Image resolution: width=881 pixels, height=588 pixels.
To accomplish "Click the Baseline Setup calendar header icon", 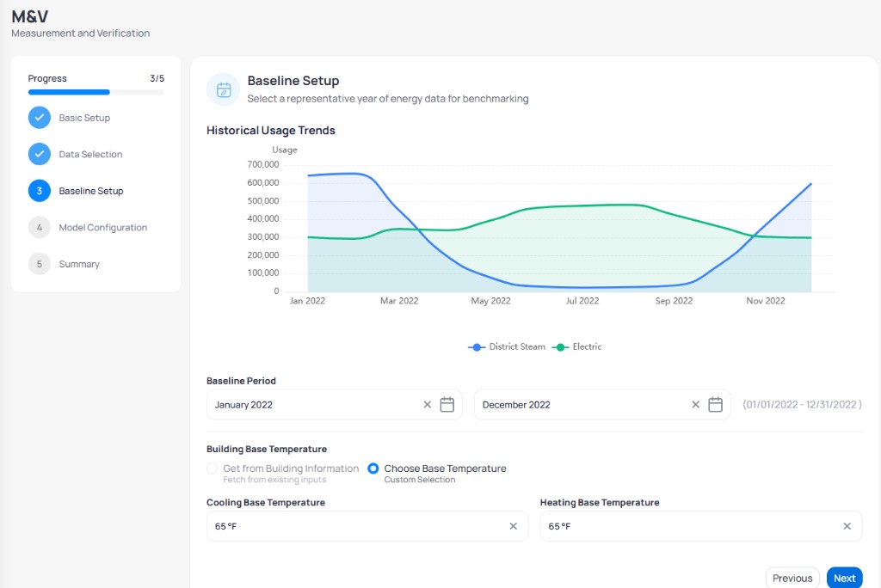I will point(224,90).
